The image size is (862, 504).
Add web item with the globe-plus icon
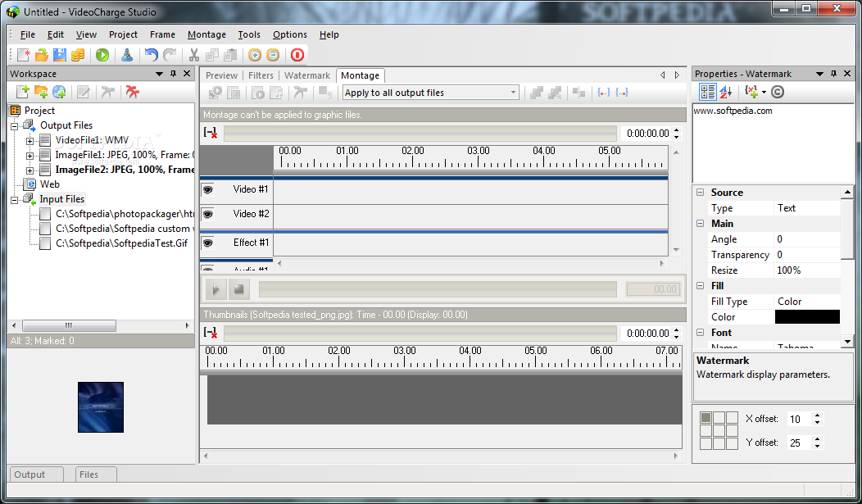click(59, 92)
